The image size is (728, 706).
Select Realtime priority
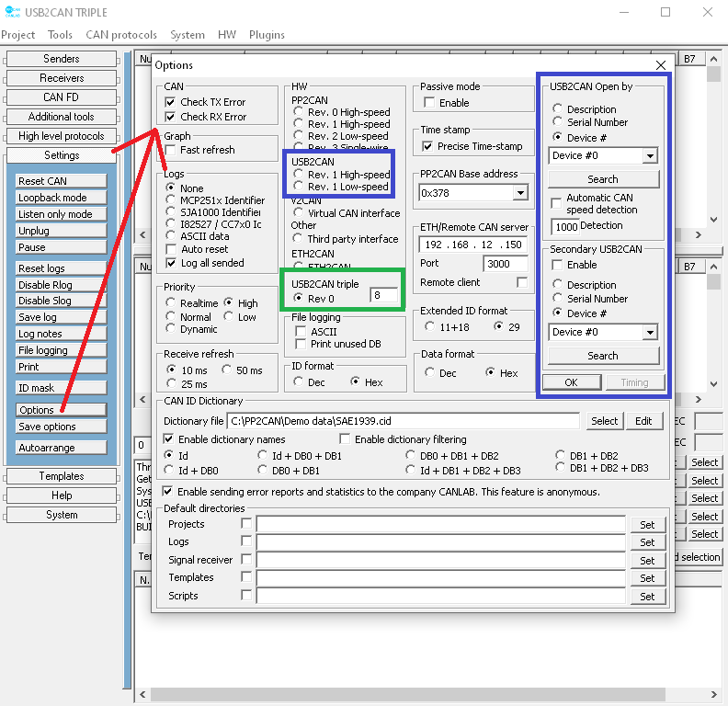[170, 302]
